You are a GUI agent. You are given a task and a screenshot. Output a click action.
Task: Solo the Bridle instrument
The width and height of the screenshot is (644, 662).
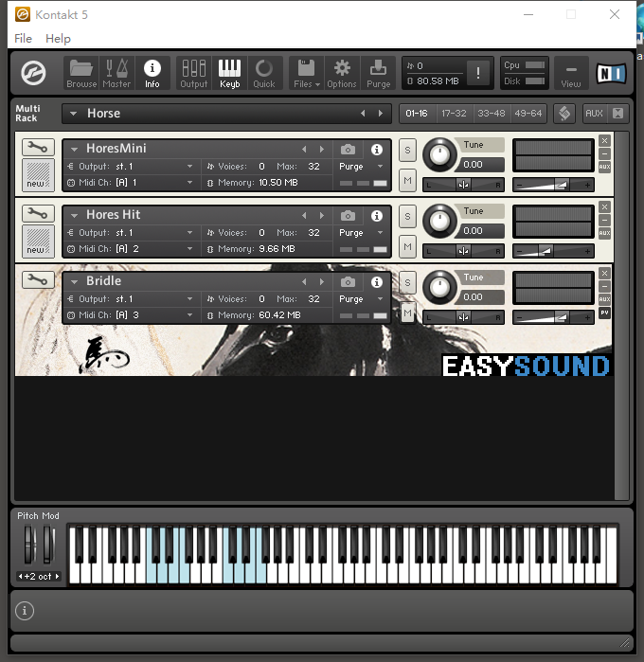point(407,283)
